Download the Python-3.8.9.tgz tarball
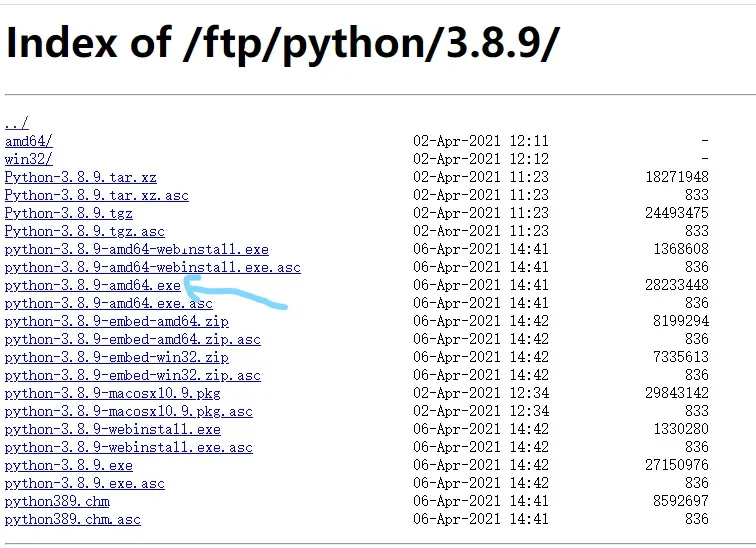 pos(68,213)
